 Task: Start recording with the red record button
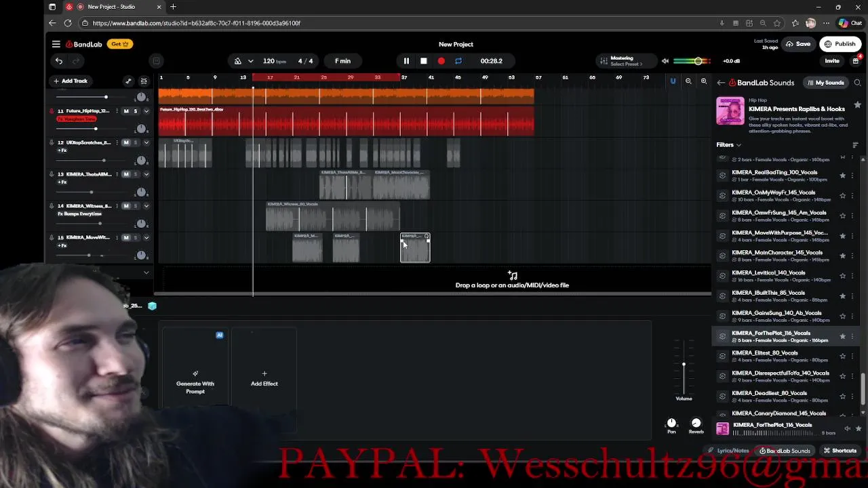pos(441,61)
